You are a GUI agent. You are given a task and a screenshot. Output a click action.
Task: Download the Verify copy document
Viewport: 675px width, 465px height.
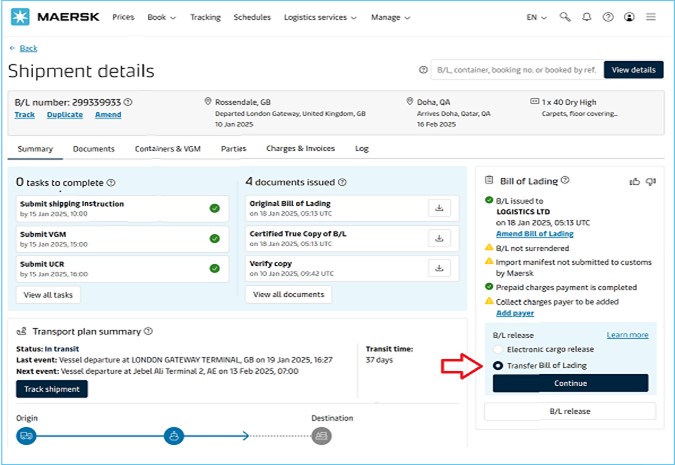[439, 268]
